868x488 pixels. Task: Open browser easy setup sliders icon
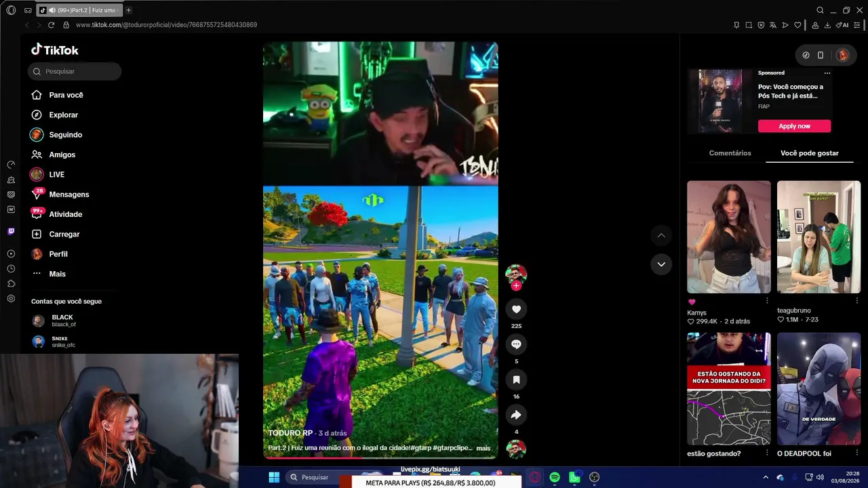coord(858,25)
